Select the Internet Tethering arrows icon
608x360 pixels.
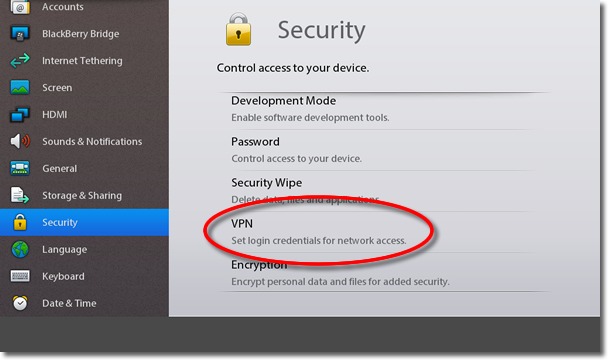(x=20, y=61)
